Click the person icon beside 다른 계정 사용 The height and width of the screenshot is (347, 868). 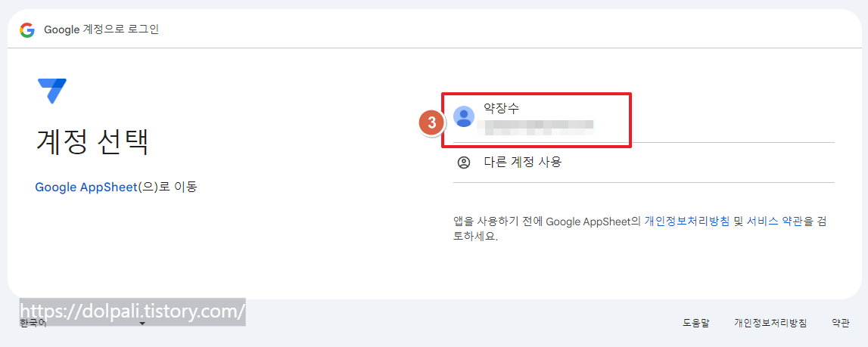click(x=463, y=163)
